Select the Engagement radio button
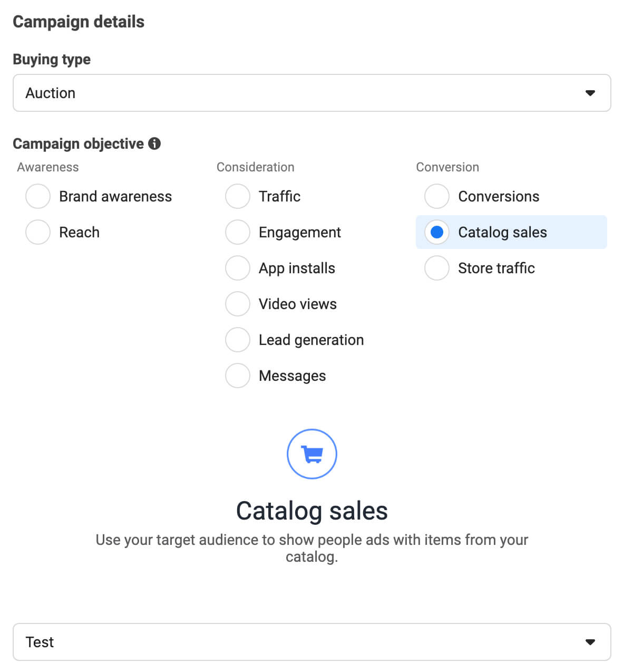This screenshot has width=623, height=672. [238, 232]
